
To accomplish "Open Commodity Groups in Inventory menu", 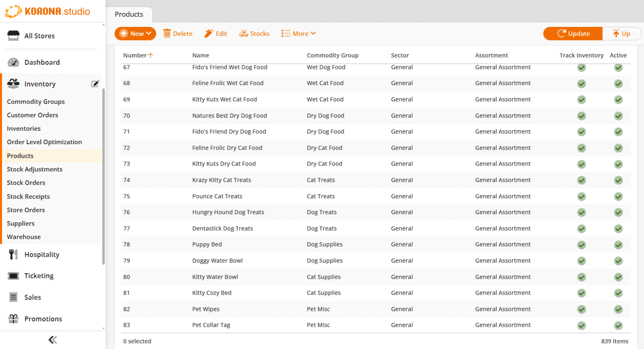I will click(x=36, y=101).
